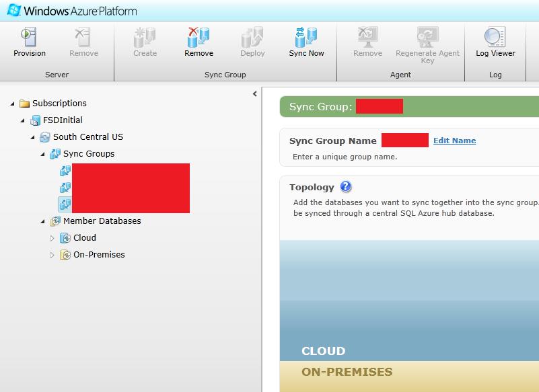This screenshot has width=539, height=392.
Task: Expand the On-Premises tree node
Action: click(x=52, y=255)
